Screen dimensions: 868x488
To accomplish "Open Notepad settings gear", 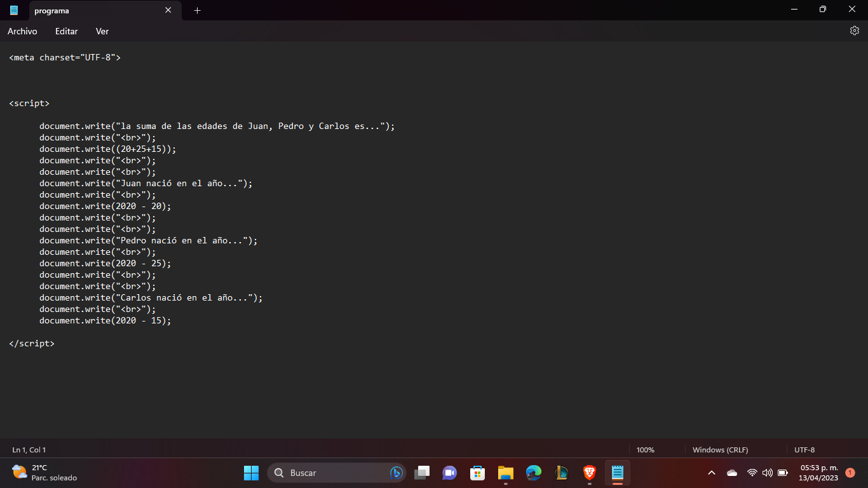I will [855, 30].
